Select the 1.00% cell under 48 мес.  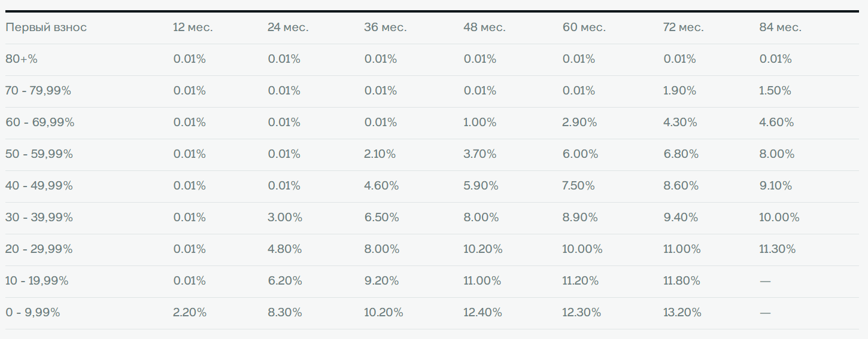point(480,123)
